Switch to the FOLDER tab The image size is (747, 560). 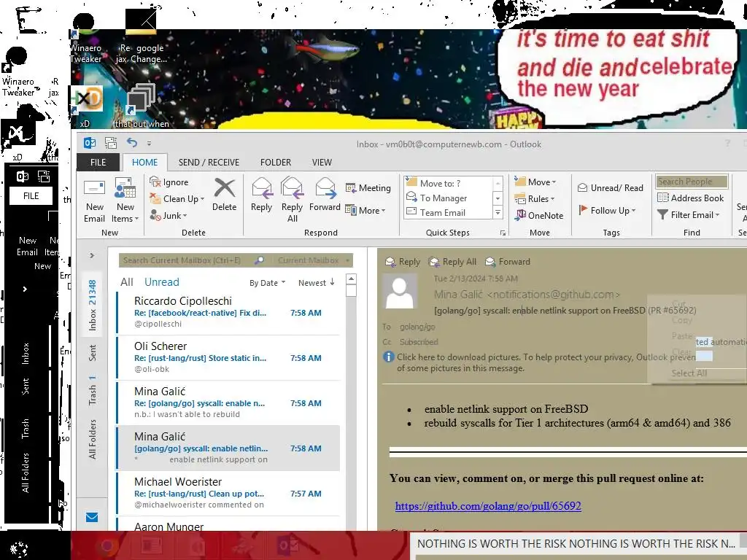pos(275,163)
